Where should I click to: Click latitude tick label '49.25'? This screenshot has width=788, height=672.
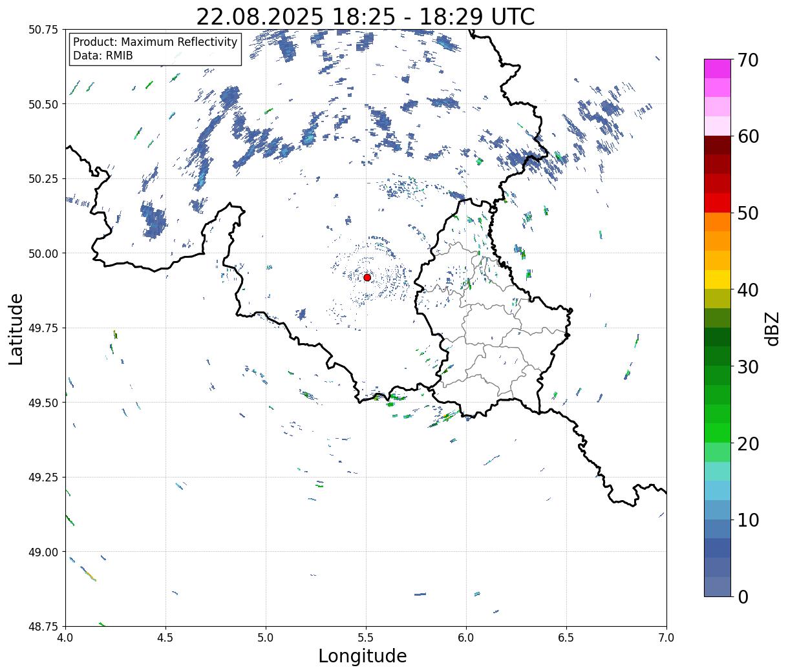(43, 478)
